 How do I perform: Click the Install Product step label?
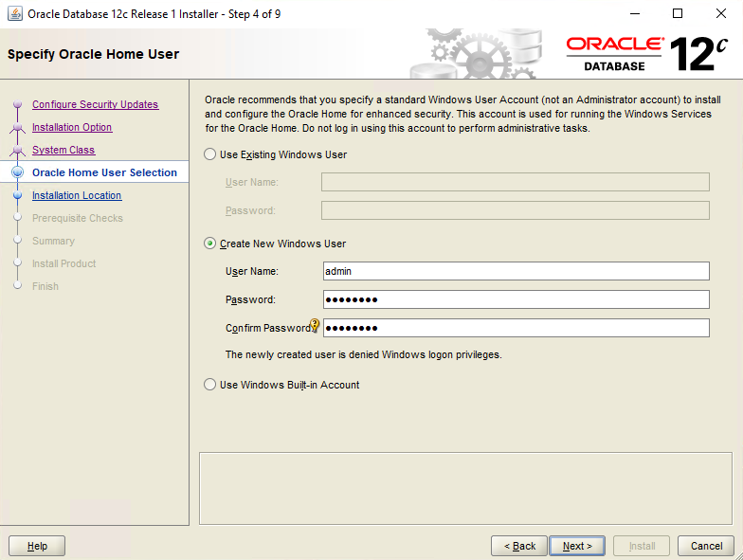[64, 263]
